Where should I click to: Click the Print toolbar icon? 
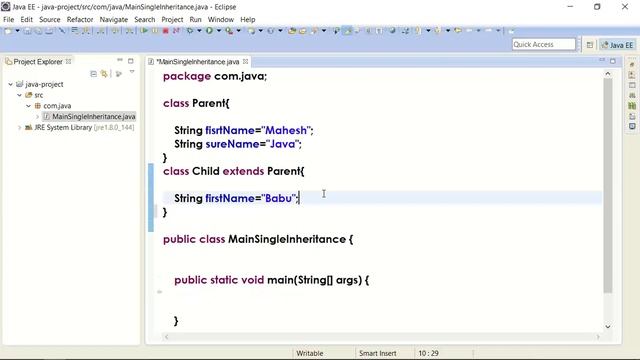(x=49, y=31)
